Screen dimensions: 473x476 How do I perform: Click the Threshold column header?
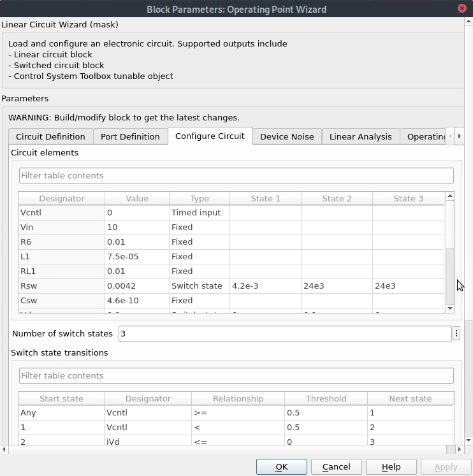[x=326, y=399]
